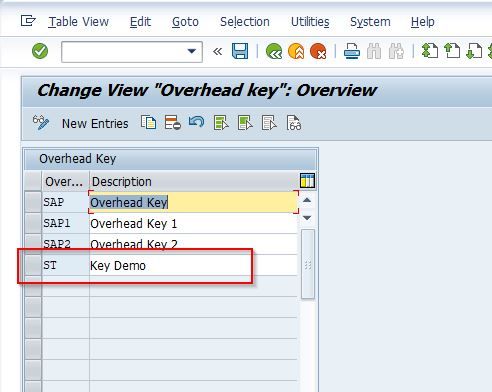Click the Copy As icon
This screenshot has height=392, width=492.
tap(148, 123)
